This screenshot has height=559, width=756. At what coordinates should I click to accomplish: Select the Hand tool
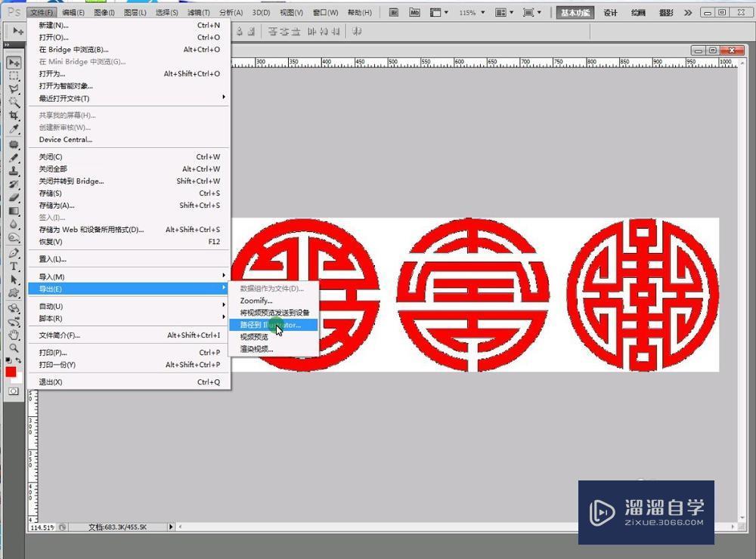(14, 335)
